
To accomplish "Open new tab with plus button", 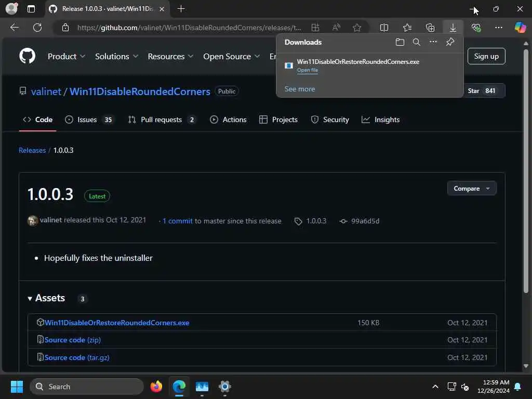I will 181,9.
